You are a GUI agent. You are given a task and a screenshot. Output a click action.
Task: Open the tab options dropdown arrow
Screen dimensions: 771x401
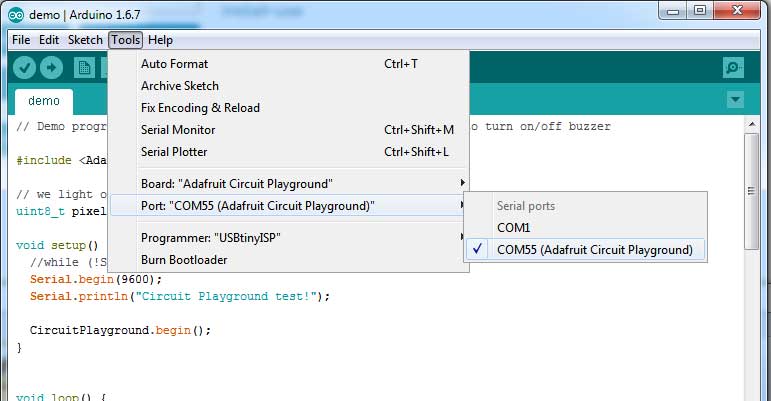pyautogui.click(x=736, y=100)
